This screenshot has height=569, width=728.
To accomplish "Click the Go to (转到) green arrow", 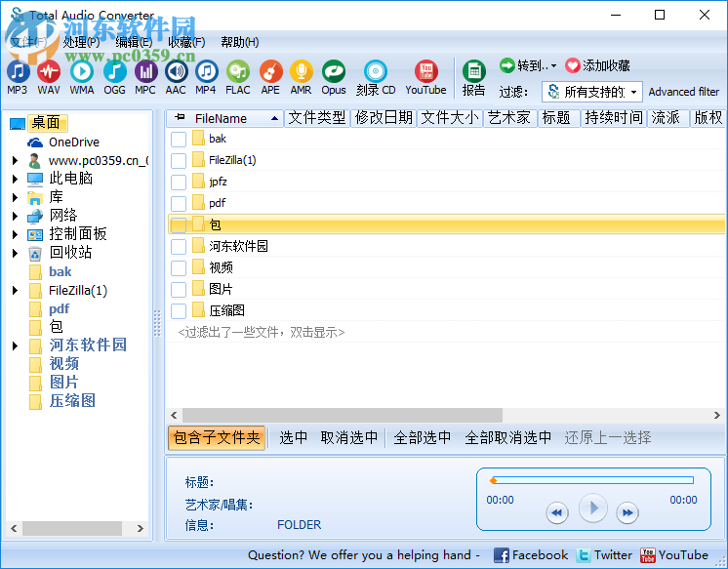I will [506, 65].
